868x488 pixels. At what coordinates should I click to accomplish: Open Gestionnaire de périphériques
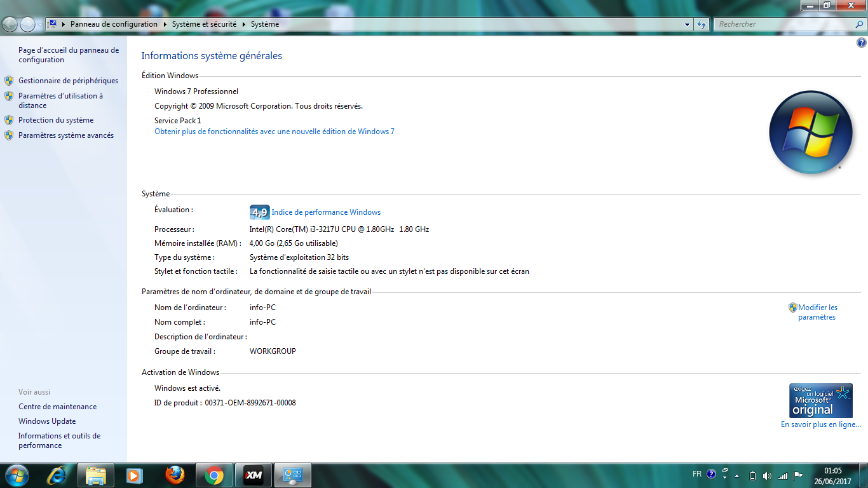coord(68,81)
